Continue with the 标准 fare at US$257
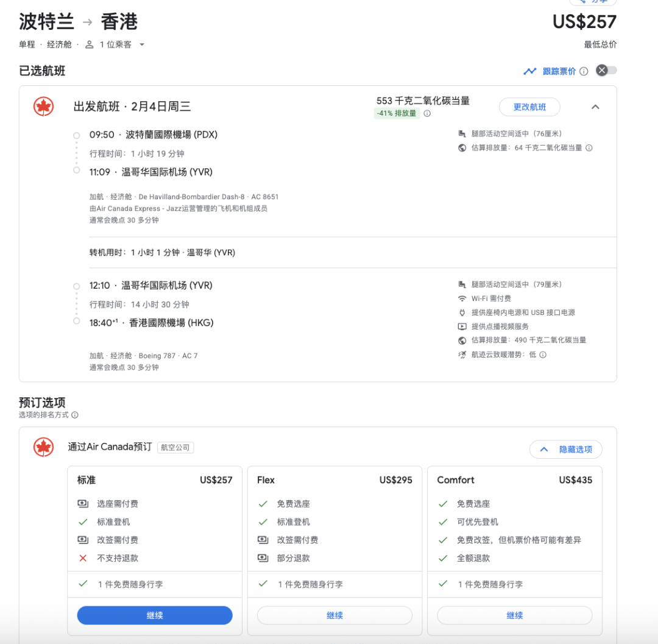Screen dimensions: 658x644 (x=155, y=615)
